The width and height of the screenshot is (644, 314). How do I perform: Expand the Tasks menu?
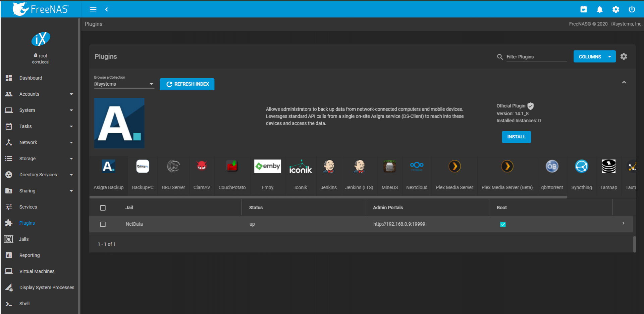point(40,126)
